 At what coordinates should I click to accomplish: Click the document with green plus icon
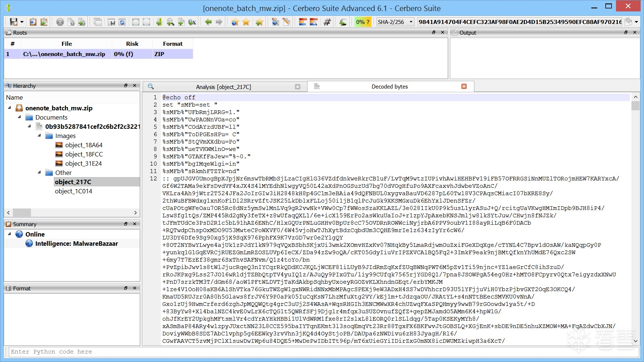click(181, 22)
